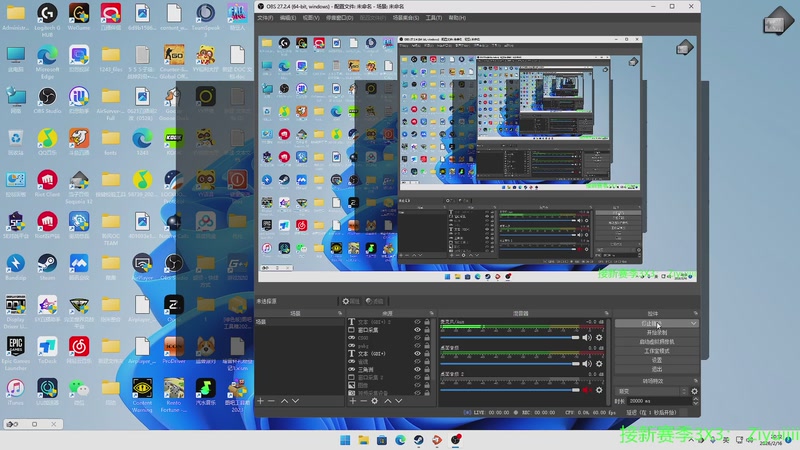Screen dimensions: 800x450
Task: Click the 启动虚拟摄像机 button
Action: [x=657, y=342]
